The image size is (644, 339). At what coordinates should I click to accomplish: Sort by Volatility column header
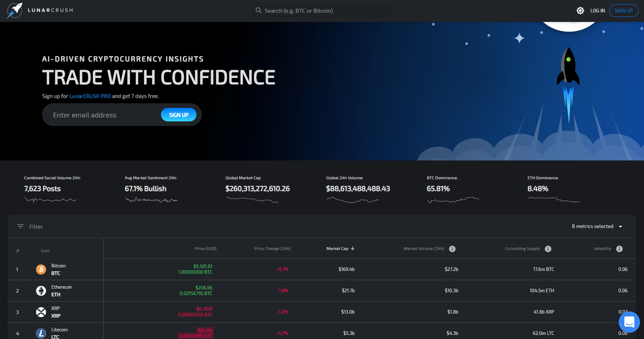603,248
